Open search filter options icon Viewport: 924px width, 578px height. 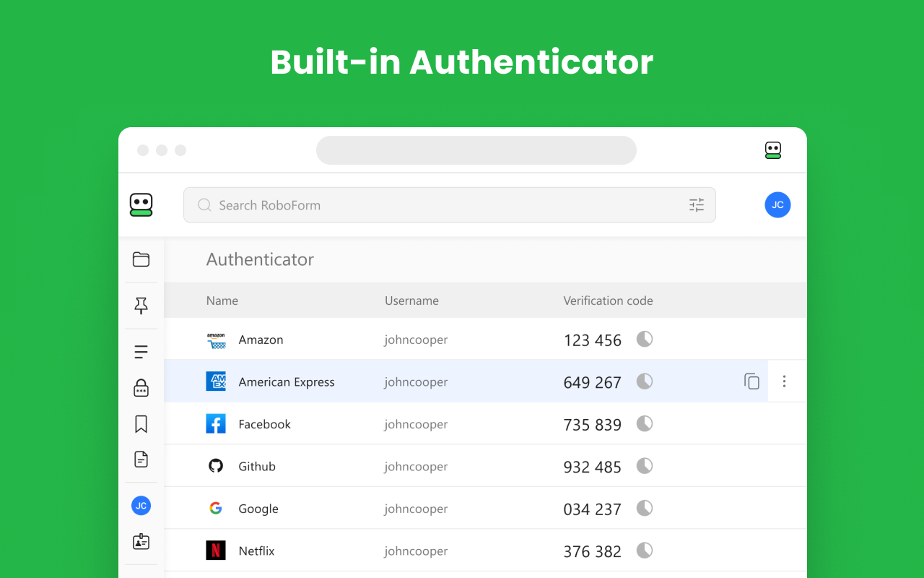pos(696,205)
